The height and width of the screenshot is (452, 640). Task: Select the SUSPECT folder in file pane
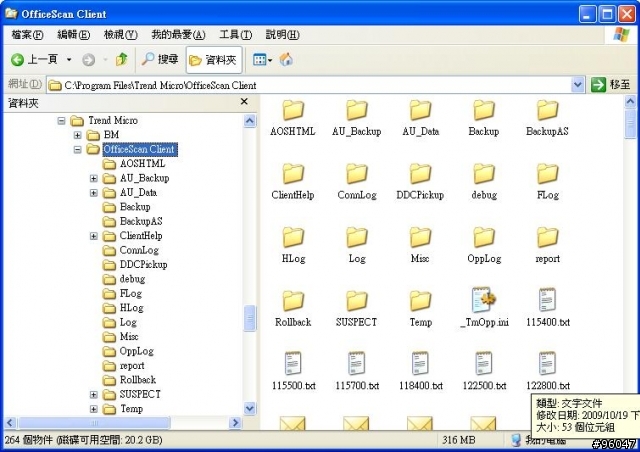click(x=357, y=309)
